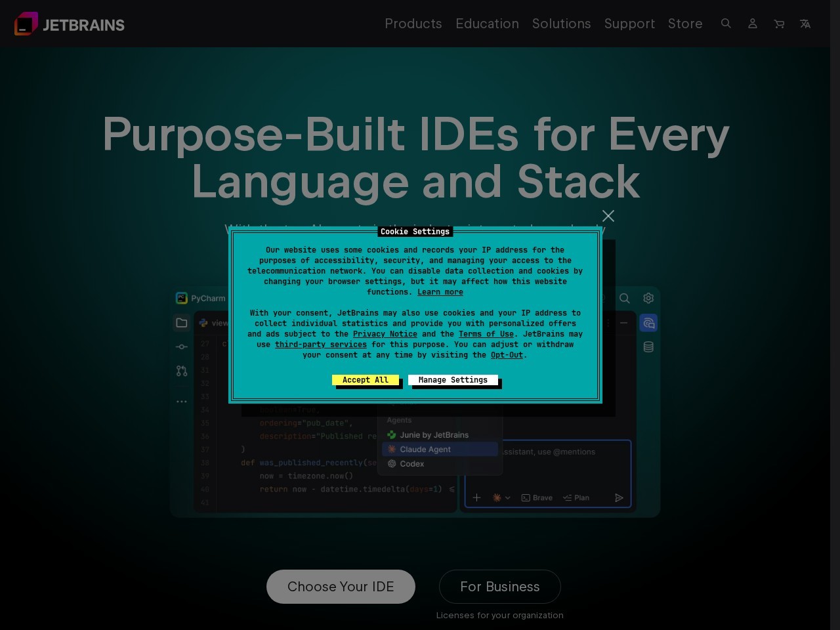The image size is (840, 630).
Task: Click the Support menu item
Action: (629, 24)
